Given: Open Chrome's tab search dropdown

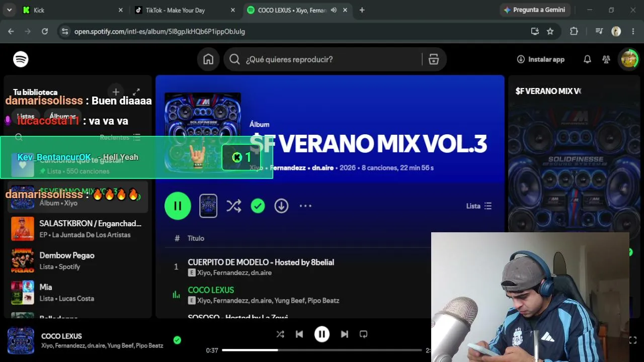Looking at the screenshot, I should click(9, 10).
